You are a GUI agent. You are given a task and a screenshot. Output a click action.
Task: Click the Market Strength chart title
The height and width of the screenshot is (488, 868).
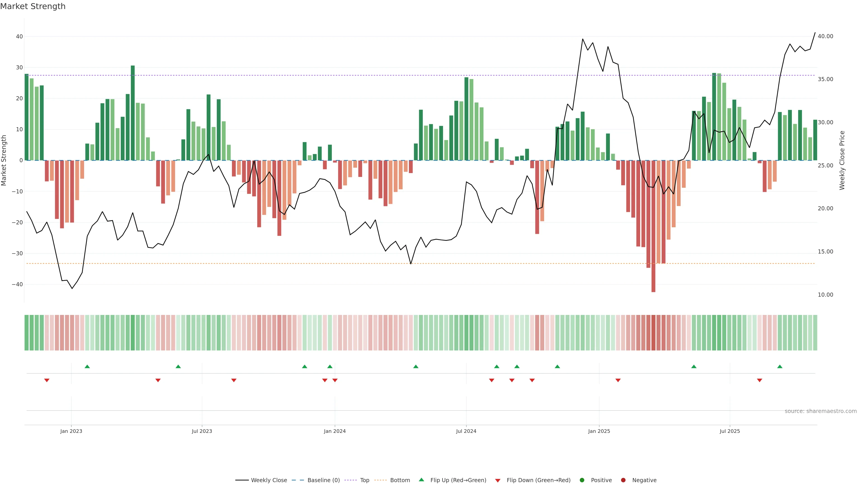[x=33, y=6]
